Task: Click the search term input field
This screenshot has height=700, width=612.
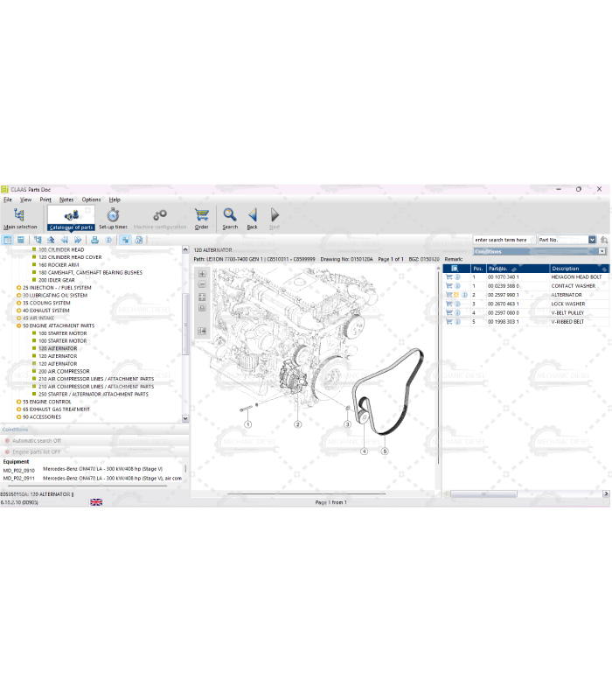Action: click(503, 240)
